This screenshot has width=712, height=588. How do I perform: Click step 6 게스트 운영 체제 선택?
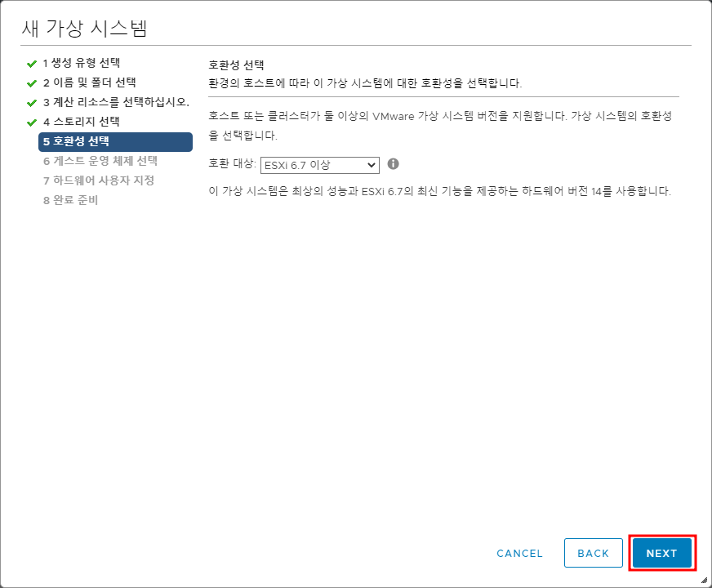[100, 161]
